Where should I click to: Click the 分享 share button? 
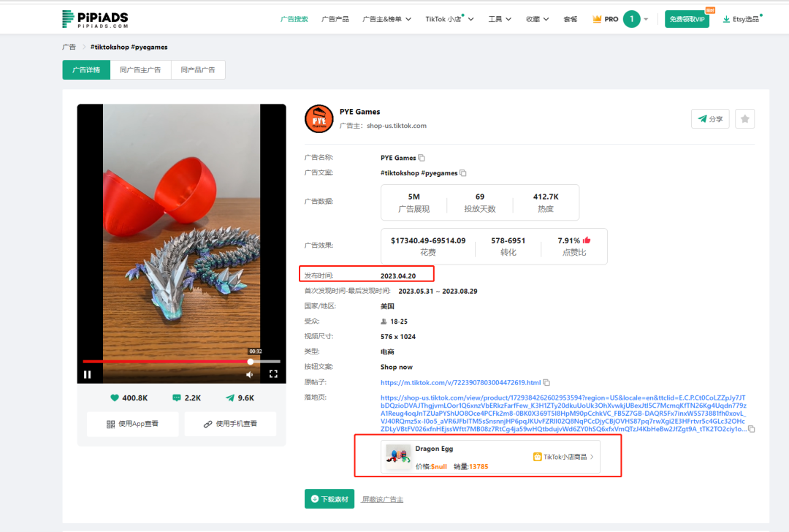(x=710, y=119)
